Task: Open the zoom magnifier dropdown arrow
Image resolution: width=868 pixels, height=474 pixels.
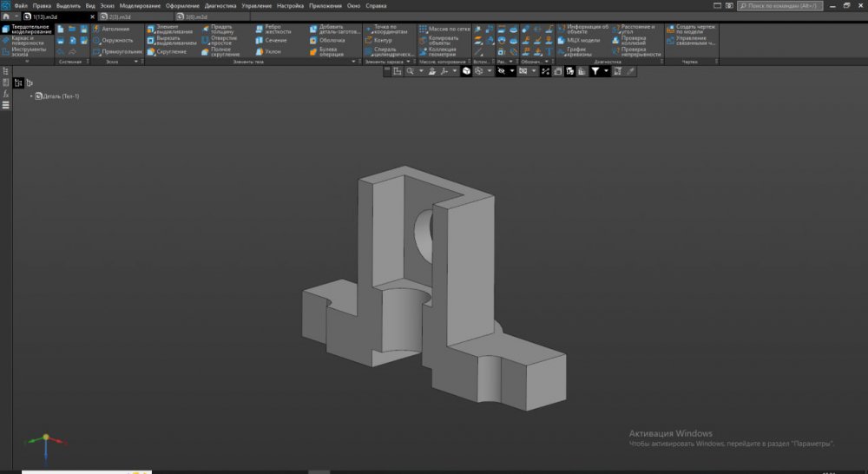Action: pyautogui.click(x=421, y=71)
